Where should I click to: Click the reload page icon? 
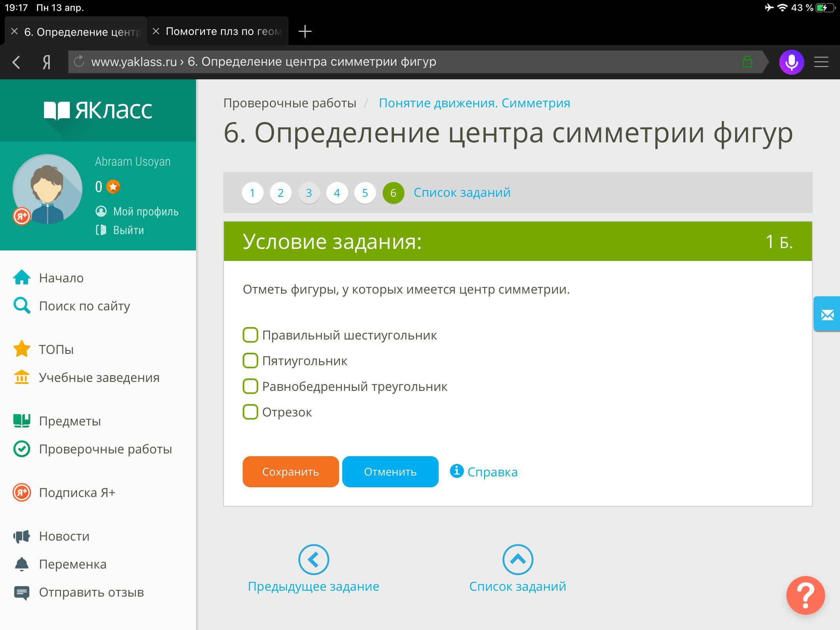tap(79, 62)
